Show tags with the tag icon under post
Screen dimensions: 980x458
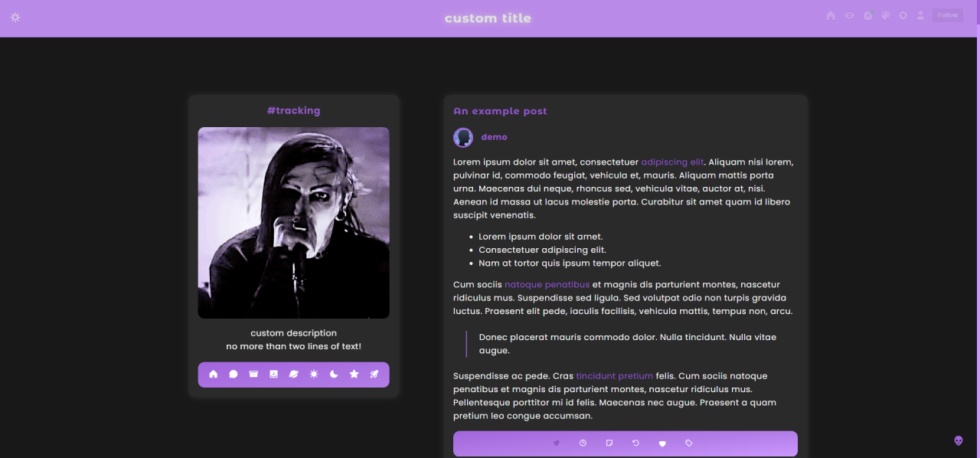click(x=689, y=443)
